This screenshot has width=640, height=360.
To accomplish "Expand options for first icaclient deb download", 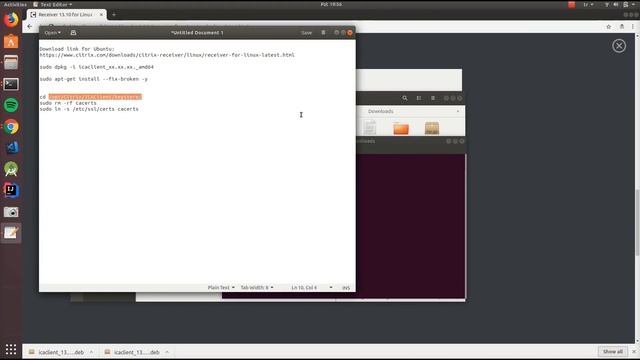I will pyautogui.click(x=91, y=352).
